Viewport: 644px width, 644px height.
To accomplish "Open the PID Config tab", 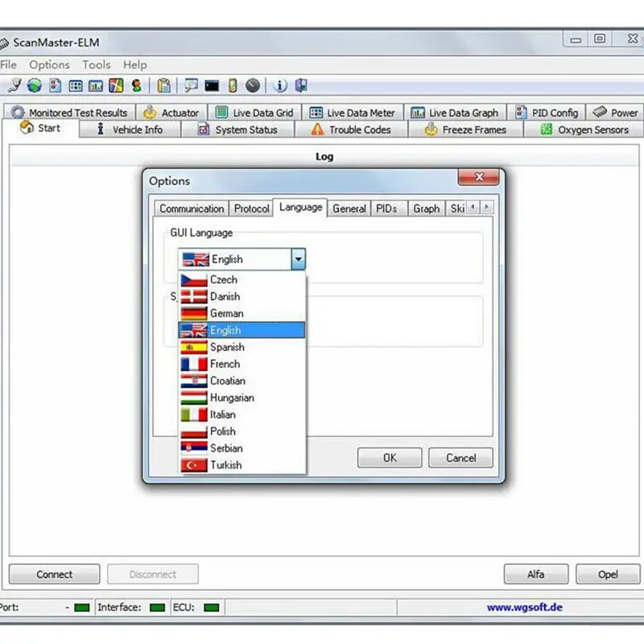I will pyautogui.click(x=547, y=113).
